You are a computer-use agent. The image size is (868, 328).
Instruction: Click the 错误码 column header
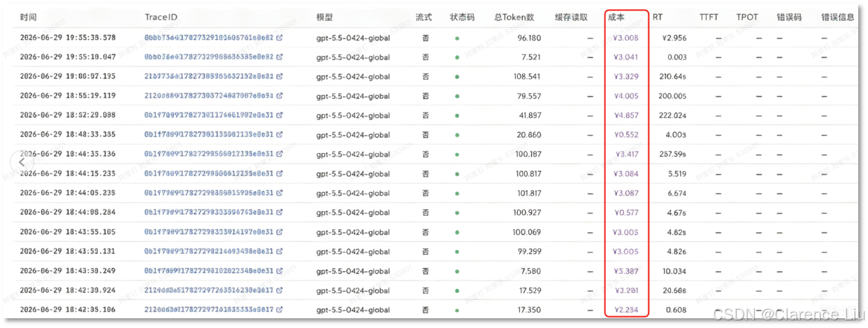(x=788, y=17)
